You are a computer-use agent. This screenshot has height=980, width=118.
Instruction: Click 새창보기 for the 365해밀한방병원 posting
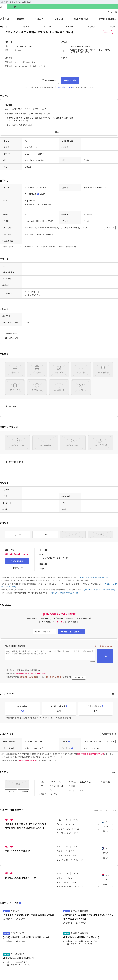[105, 831]
